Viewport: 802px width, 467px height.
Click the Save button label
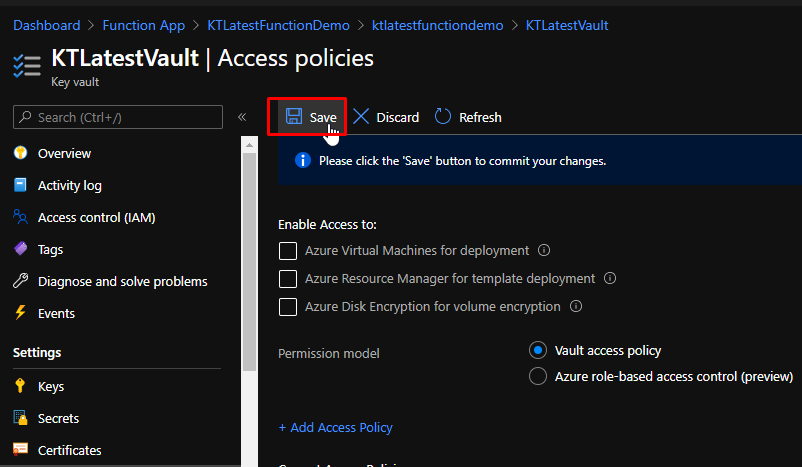pos(323,117)
